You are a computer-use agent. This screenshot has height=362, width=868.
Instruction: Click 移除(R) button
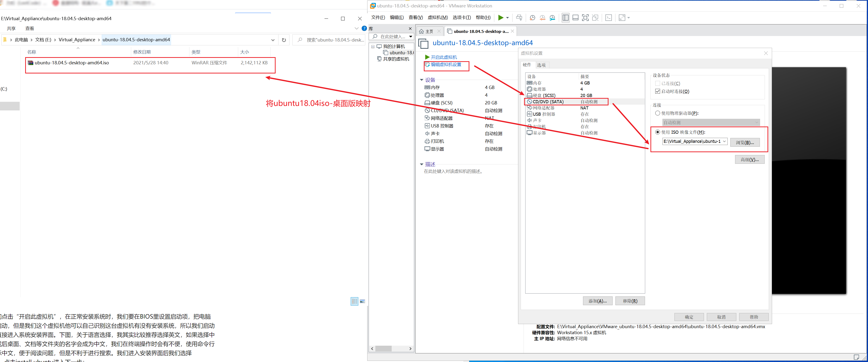tap(630, 301)
